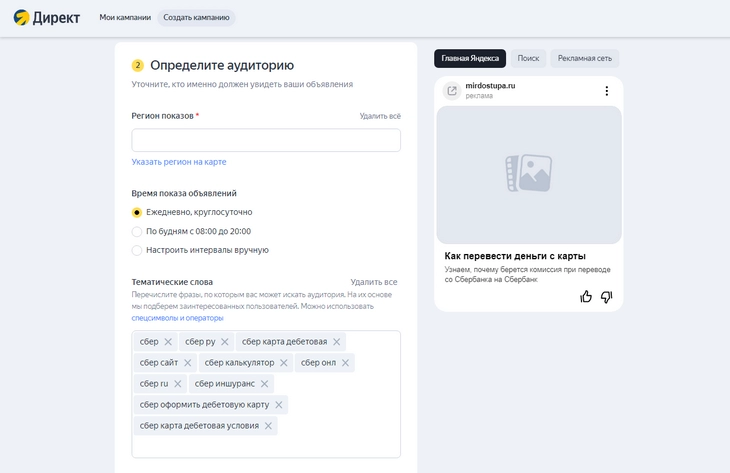
Task: Remove the 'сбер ру' keyword tag
Action: (225, 342)
